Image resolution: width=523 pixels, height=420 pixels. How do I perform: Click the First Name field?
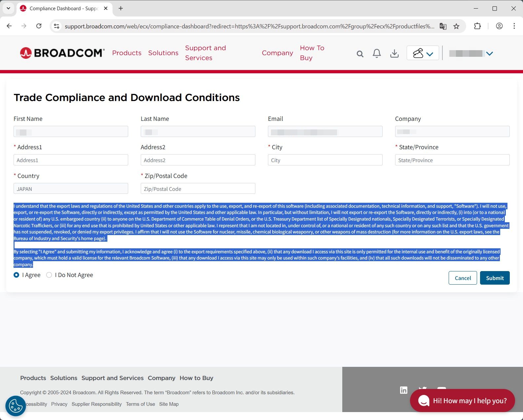click(x=71, y=131)
